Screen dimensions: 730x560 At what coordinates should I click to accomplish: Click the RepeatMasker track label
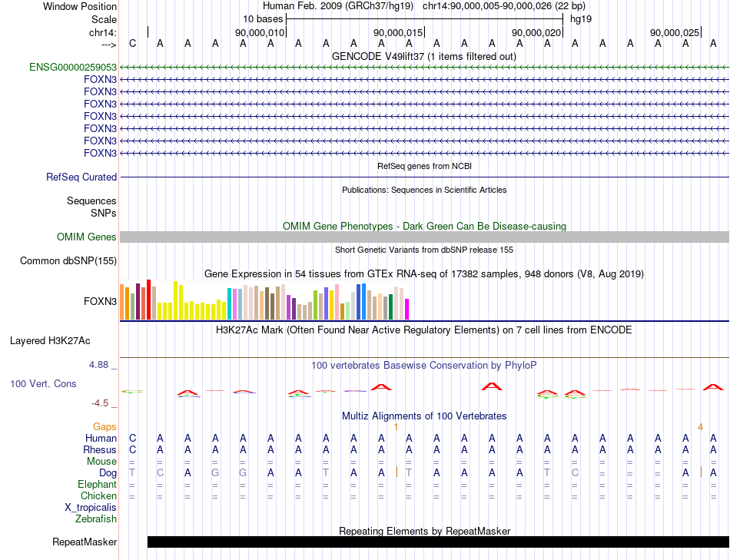[x=85, y=542]
